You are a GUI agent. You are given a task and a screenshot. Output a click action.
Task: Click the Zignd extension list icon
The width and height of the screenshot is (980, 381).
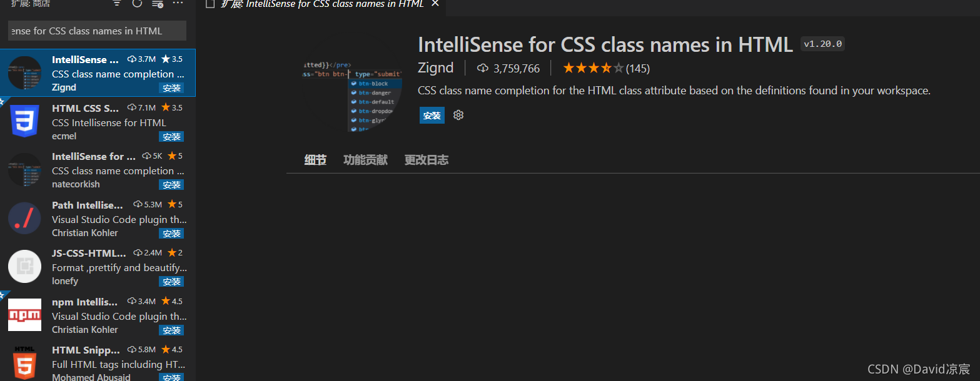point(24,73)
